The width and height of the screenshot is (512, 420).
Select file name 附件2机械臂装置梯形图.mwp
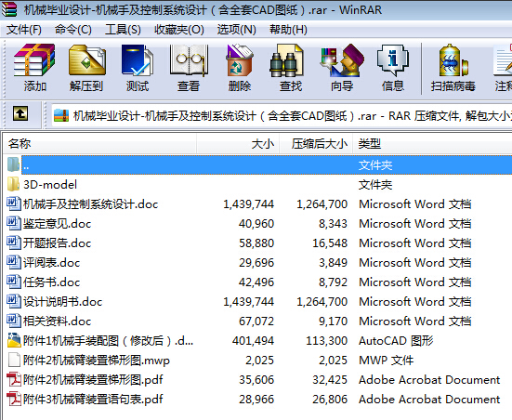(x=97, y=361)
